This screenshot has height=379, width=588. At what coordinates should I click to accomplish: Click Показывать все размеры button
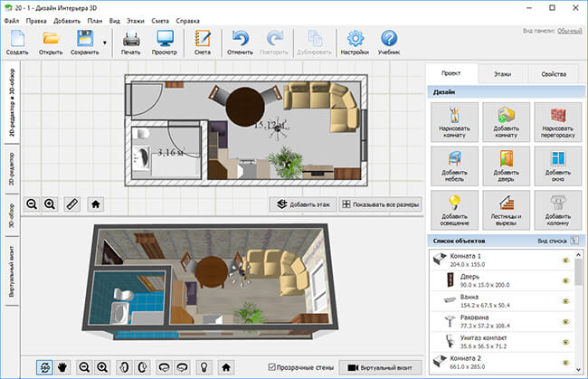(x=381, y=204)
